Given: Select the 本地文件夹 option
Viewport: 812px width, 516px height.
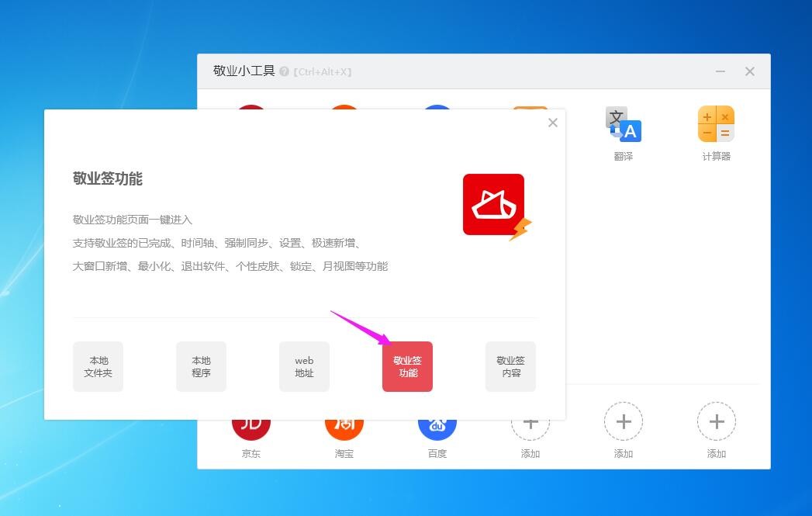Looking at the screenshot, I should click(x=98, y=367).
